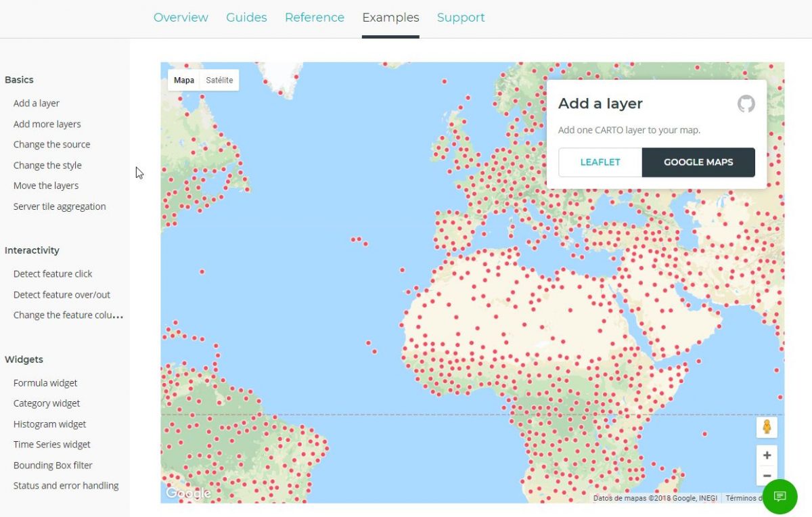Image resolution: width=812 pixels, height=517 pixels.
Task: Expand the truncated Change the feature colu item
Action: pyautogui.click(x=68, y=315)
